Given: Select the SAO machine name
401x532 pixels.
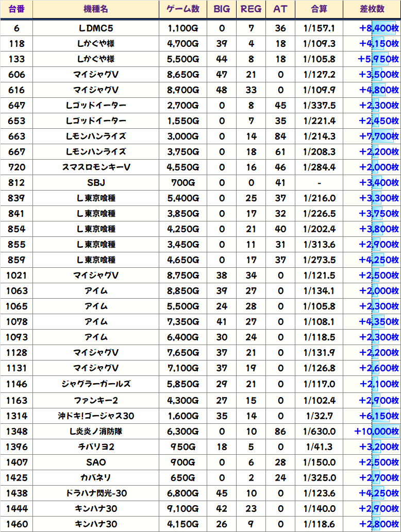Looking at the screenshot, I should point(96,462).
